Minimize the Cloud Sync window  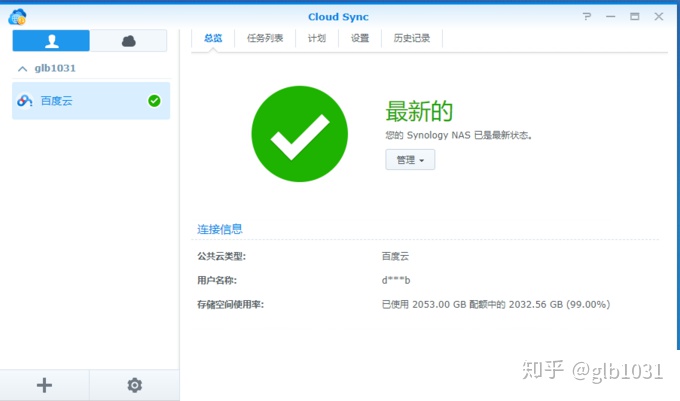coord(611,16)
